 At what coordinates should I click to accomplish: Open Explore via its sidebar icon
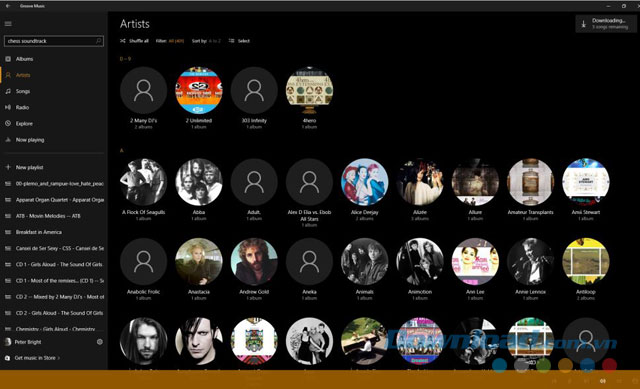tap(8, 123)
